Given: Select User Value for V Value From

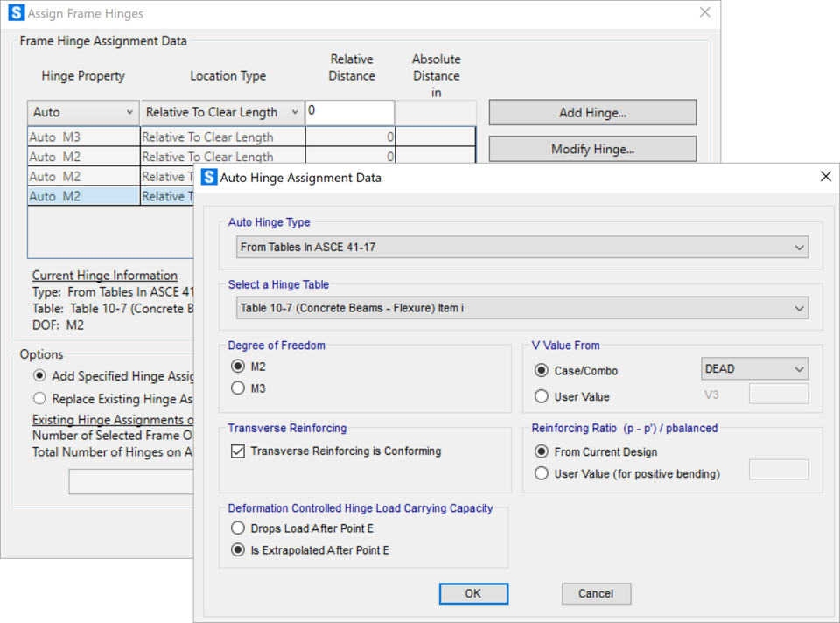Looking at the screenshot, I should pos(542,397).
